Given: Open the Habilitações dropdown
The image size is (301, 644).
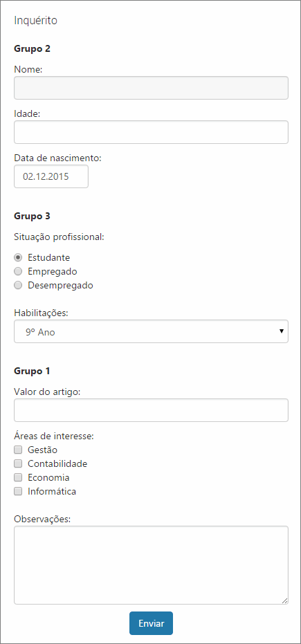Looking at the screenshot, I should pyautogui.click(x=151, y=331).
